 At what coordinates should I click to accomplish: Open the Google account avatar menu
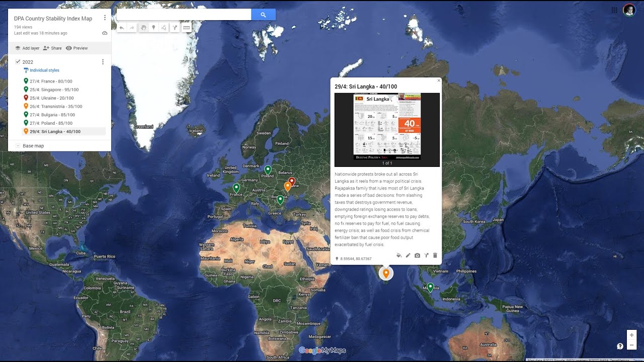[629, 10]
